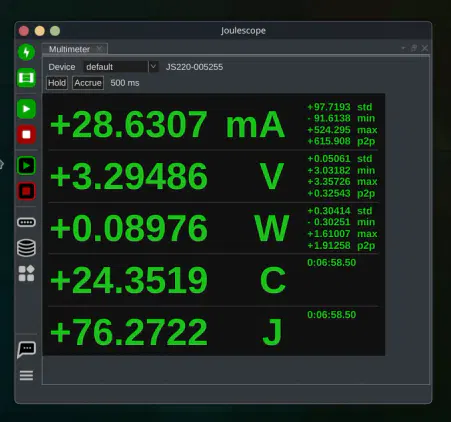Image resolution: width=451 pixels, height=422 pixels.
Task: Open the dock panel top-right dropdown arrow
Action: click(403, 48)
